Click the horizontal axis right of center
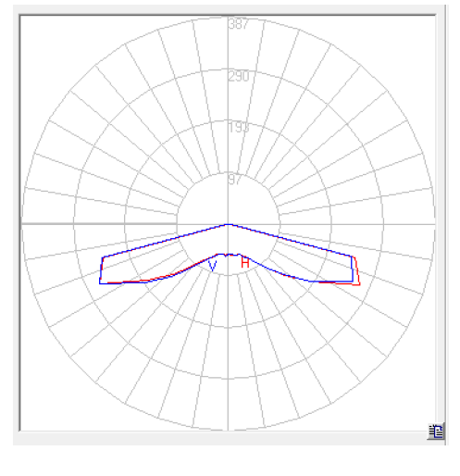 (x=331, y=224)
